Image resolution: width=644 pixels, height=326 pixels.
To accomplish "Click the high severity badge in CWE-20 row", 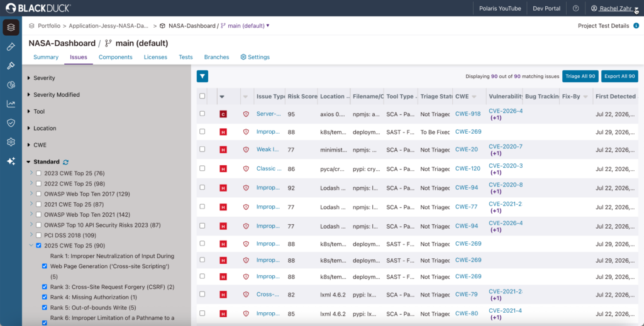I will coord(223,149).
